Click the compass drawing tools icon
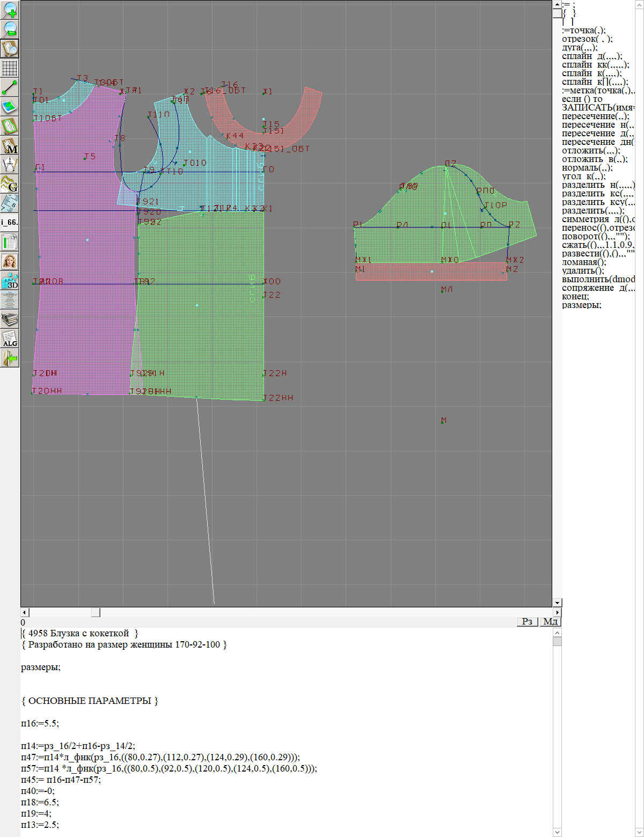644x837 pixels. pyautogui.click(x=10, y=165)
